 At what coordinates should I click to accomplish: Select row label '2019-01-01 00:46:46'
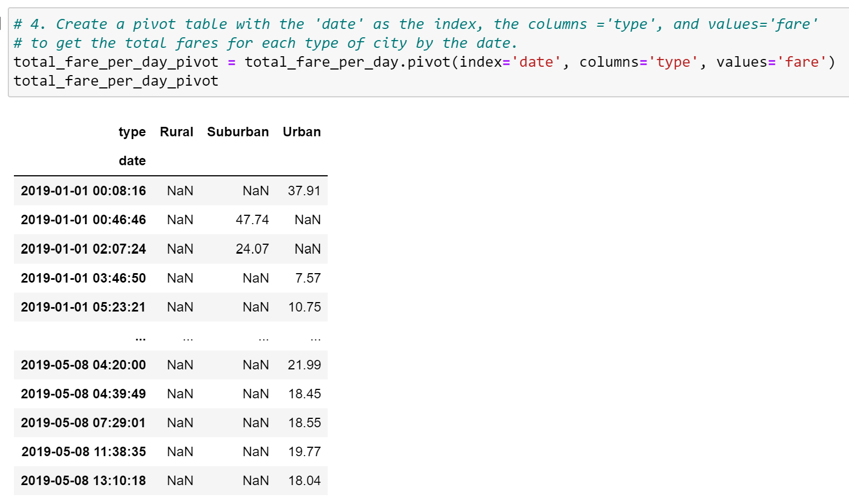coord(83,220)
